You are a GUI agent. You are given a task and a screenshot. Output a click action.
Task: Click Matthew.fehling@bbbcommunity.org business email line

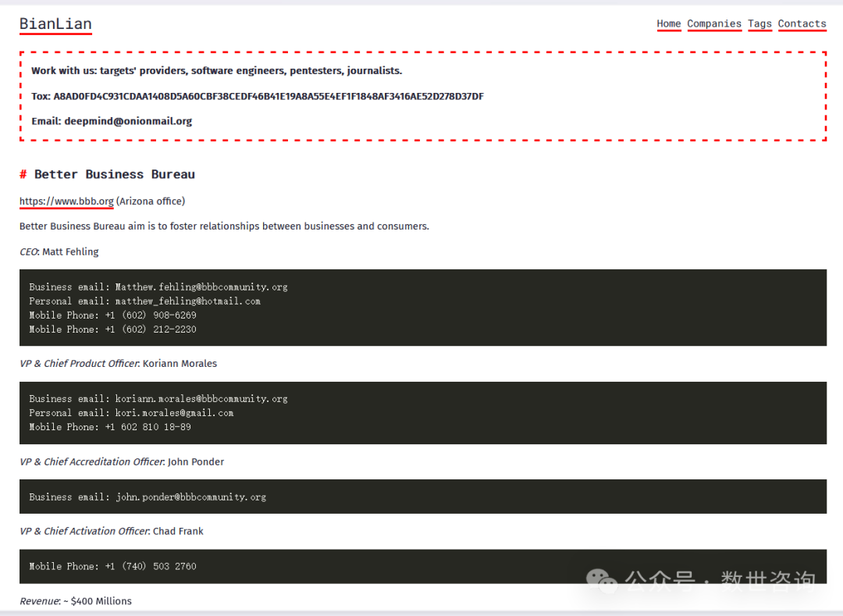coord(158,287)
